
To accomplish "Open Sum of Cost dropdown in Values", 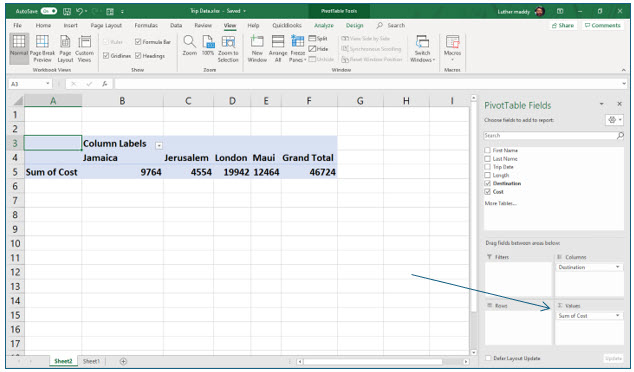I will [617, 315].
